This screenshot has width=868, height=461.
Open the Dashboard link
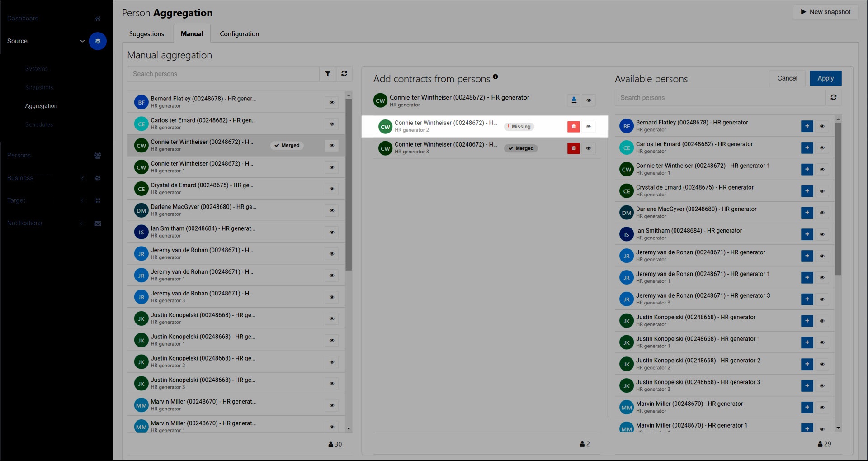point(23,19)
